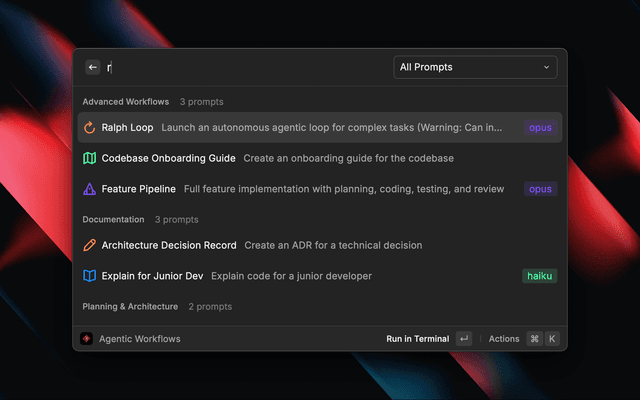
Task: Click the Explain for Junior Dev book icon
Action: click(90, 276)
